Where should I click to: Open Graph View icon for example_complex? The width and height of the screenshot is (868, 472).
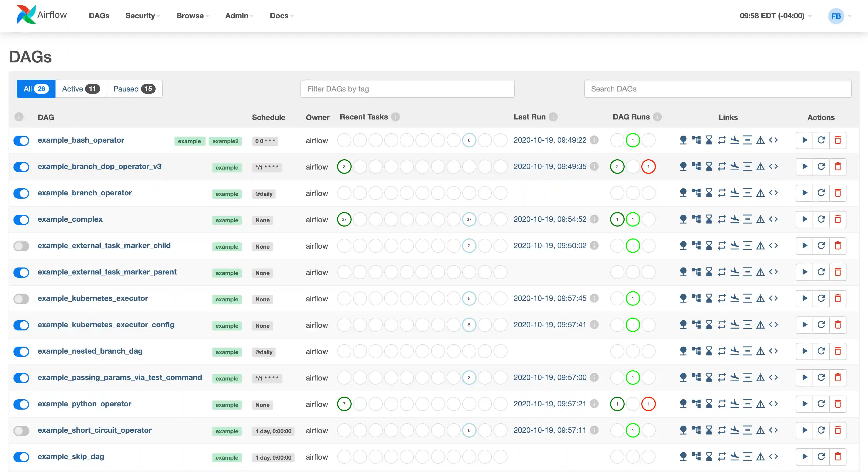[x=696, y=219]
